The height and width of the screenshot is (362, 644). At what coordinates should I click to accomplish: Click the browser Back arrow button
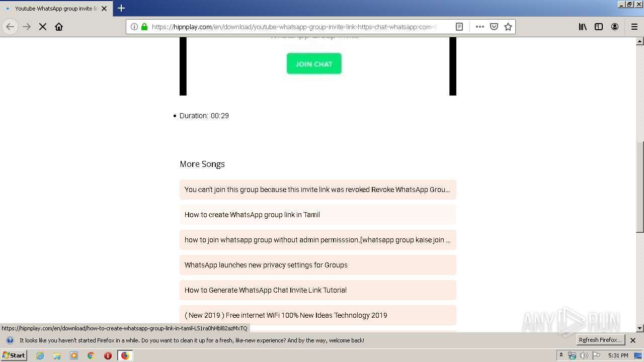tap(10, 27)
